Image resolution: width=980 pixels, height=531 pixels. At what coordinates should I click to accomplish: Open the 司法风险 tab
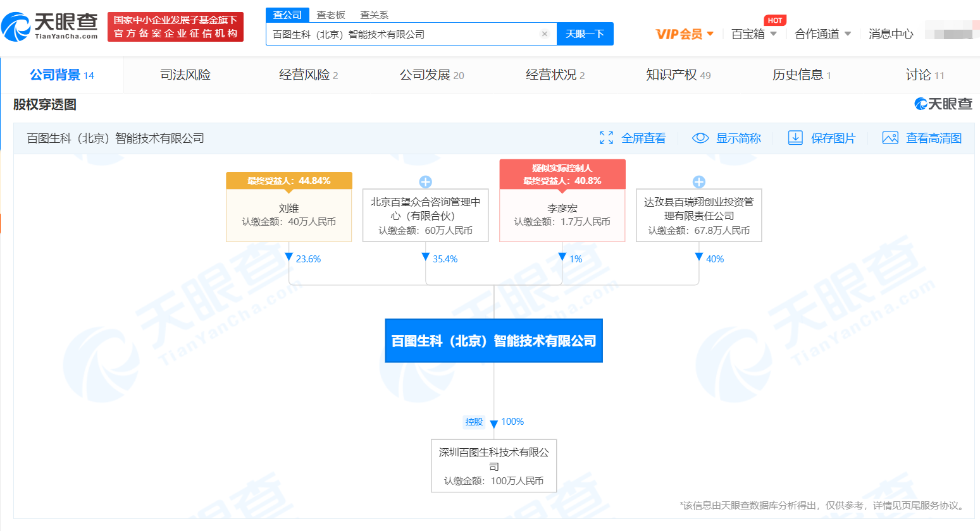pos(185,75)
